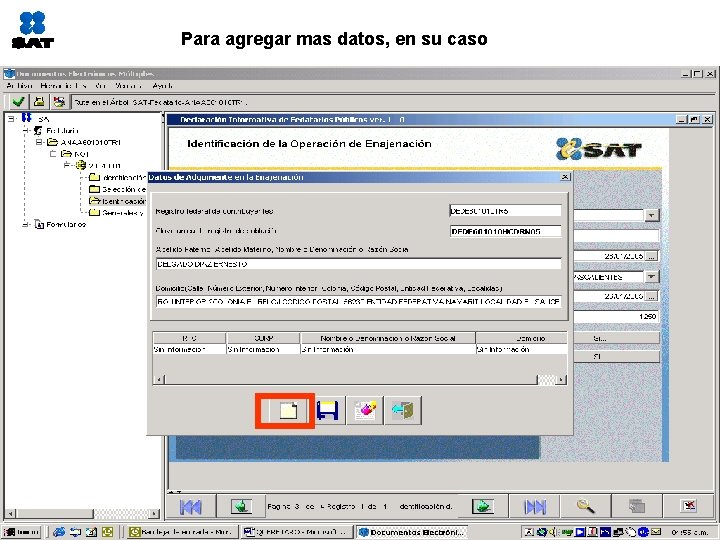Collapse the Formularios tree node
This screenshot has width=720, height=540.
[x=26, y=225]
